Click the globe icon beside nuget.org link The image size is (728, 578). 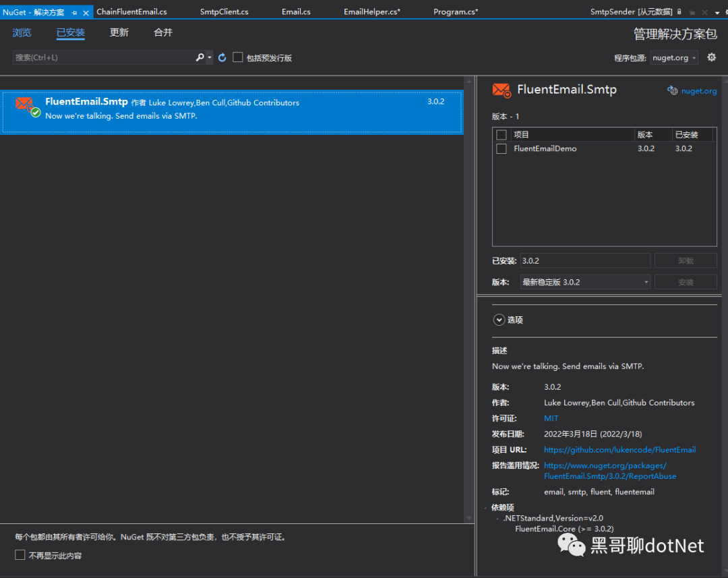[672, 90]
